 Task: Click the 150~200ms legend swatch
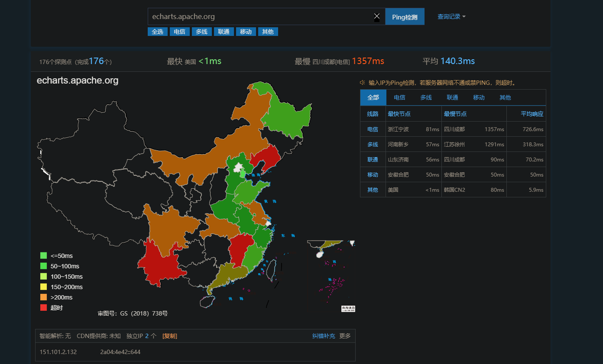coord(43,287)
